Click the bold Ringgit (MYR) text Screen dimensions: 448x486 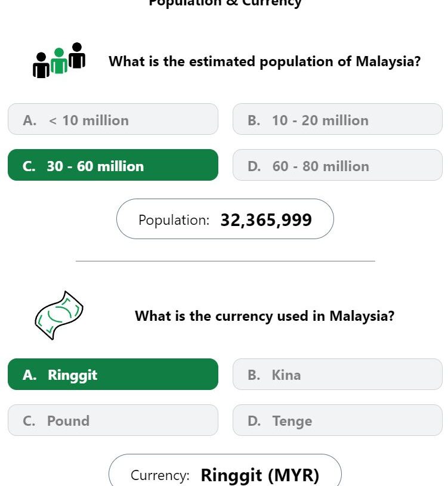click(260, 475)
